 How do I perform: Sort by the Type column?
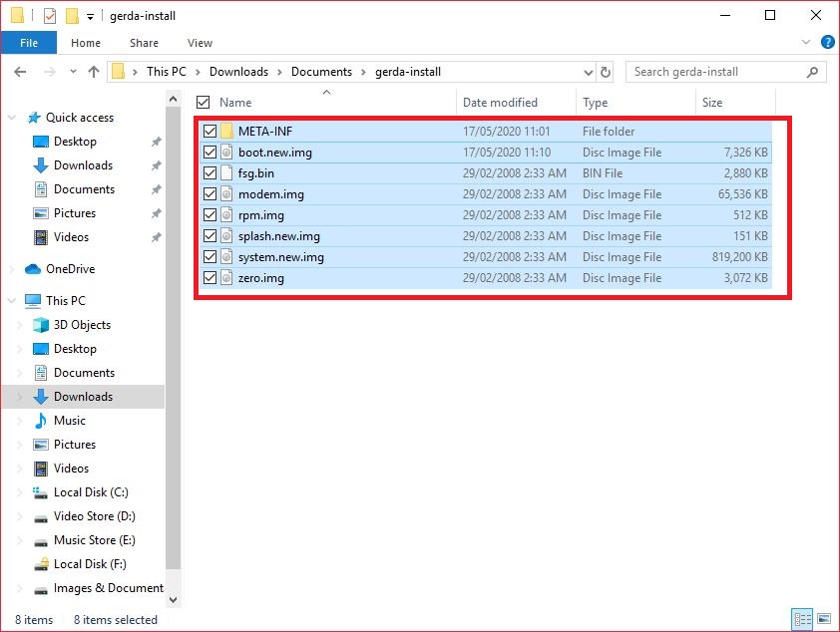[596, 103]
